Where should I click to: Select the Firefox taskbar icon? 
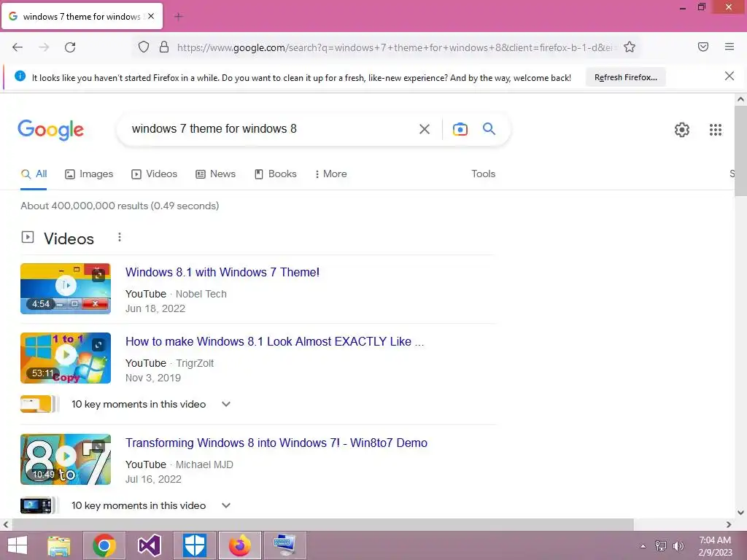coord(239,545)
